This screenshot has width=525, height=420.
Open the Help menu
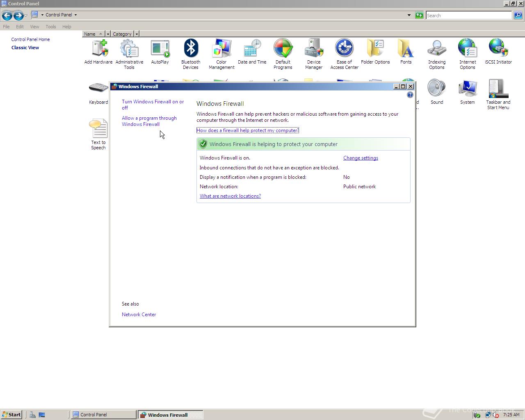pos(67,27)
